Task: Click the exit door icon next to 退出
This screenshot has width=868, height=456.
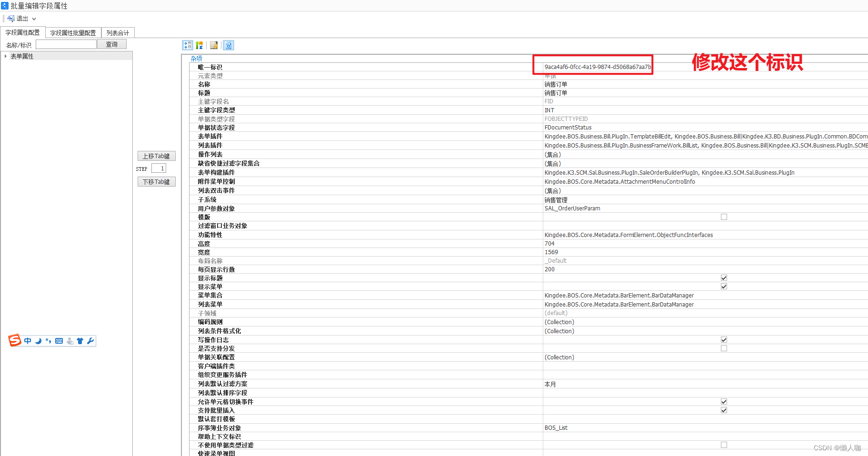Action: (x=10, y=19)
